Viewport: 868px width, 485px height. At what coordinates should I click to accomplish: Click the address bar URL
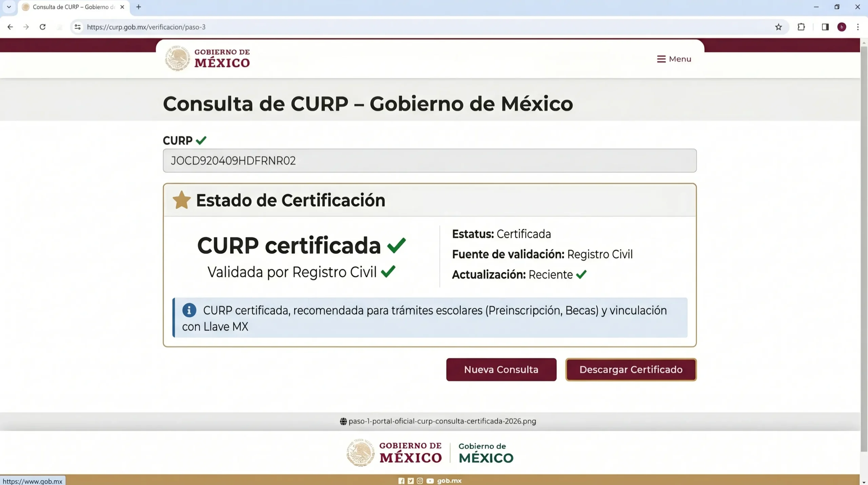pos(146,27)
